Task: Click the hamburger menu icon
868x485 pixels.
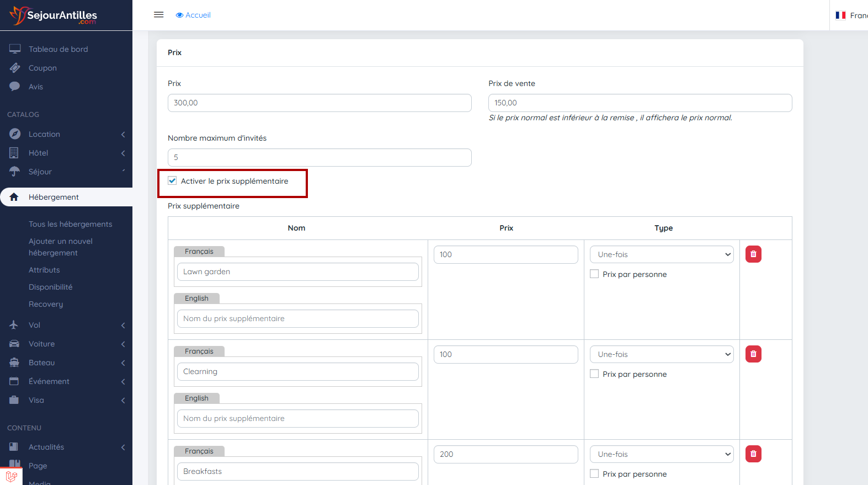Action: click(x=158, y=15)
